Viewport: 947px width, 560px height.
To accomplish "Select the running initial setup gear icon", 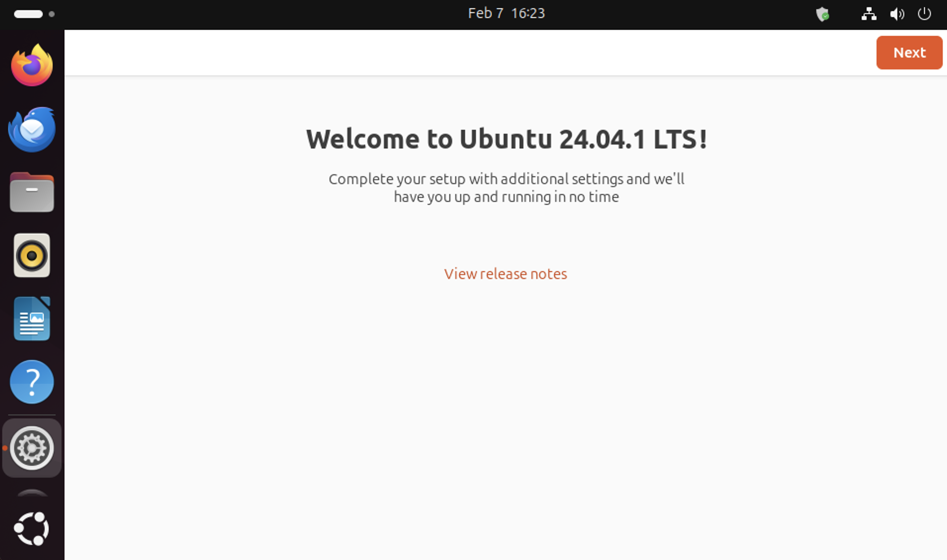I will point(32,448).
